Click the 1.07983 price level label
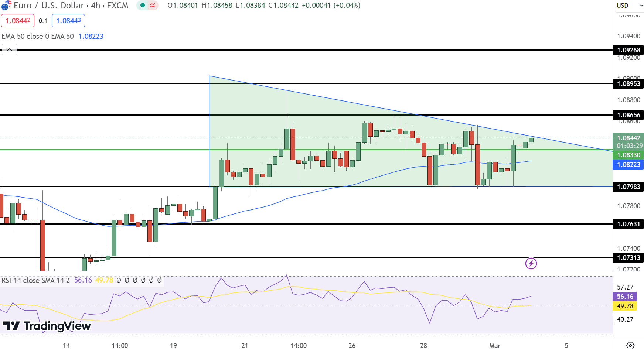 coord(628,187)
